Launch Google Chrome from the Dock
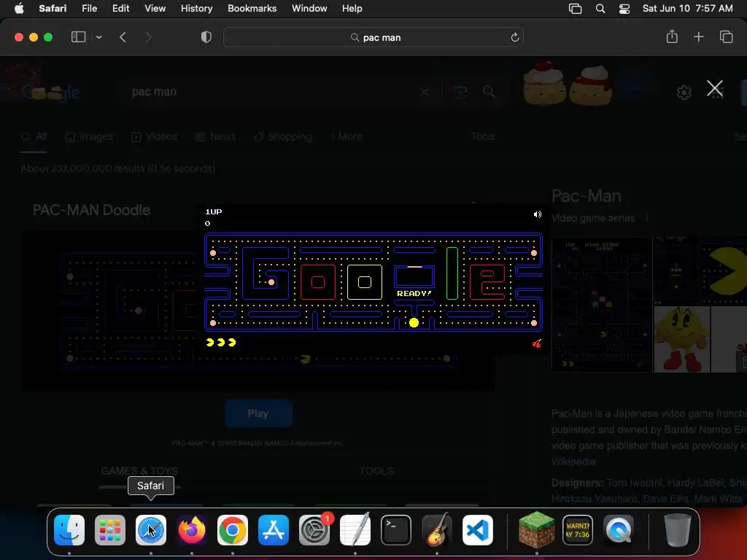The width and height of the screenshot is (747, 560). [x=233, y=529]
